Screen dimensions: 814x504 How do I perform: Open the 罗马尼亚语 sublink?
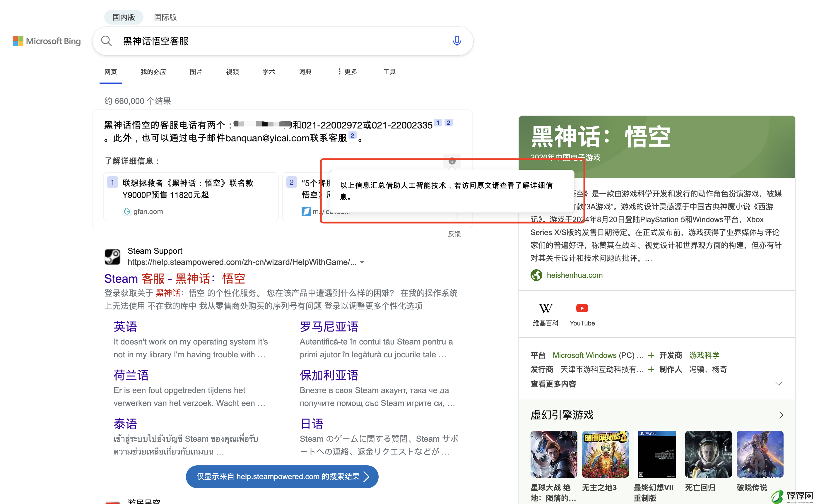click(329, 327)
